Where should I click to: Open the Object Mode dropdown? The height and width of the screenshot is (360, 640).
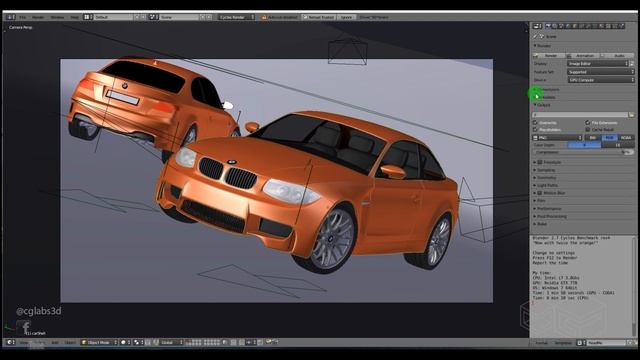coord(99,342)
